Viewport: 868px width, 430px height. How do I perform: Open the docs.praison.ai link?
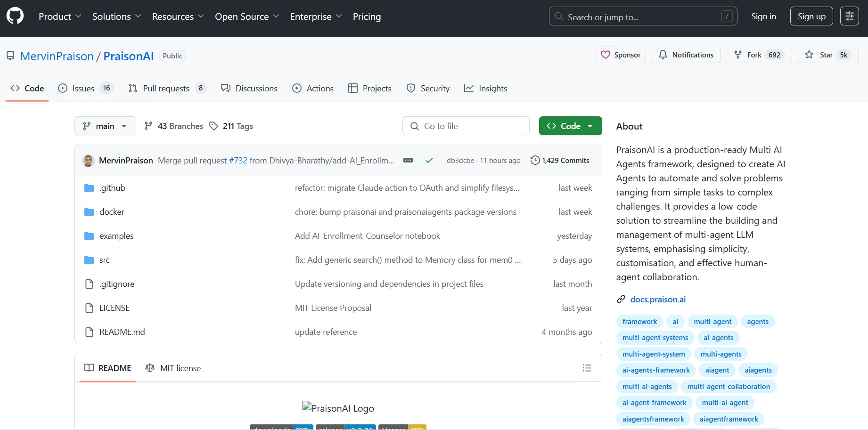[x=658, y=300]
